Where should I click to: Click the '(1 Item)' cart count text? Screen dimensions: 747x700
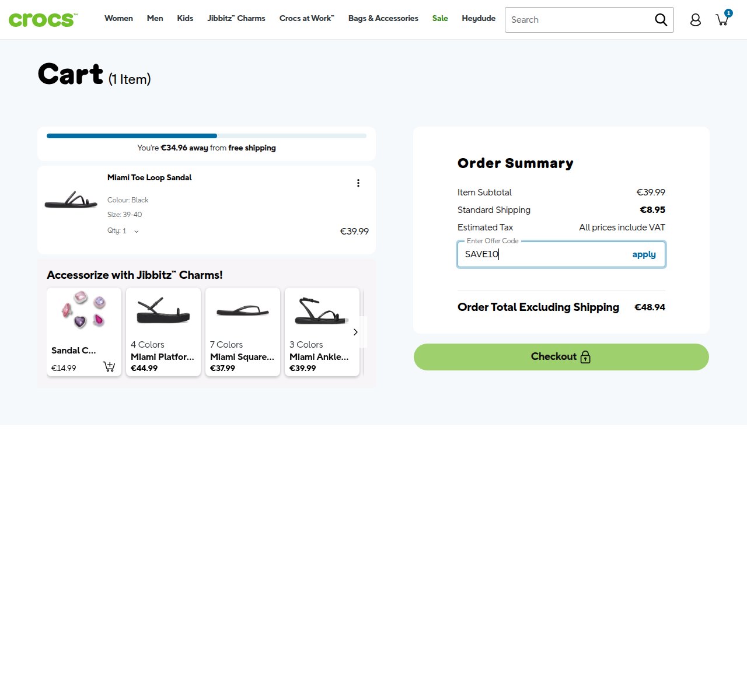(130, 79)
